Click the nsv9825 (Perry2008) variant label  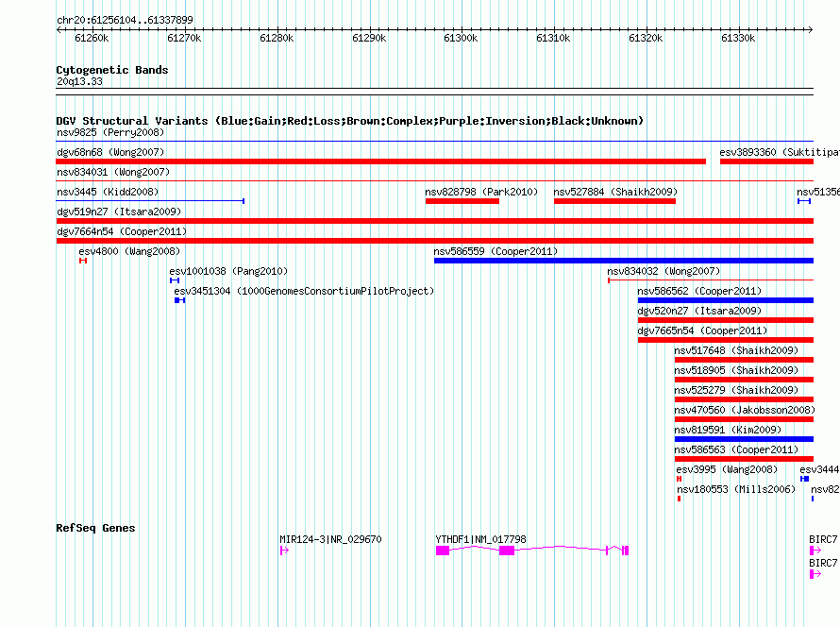(110, 132)
